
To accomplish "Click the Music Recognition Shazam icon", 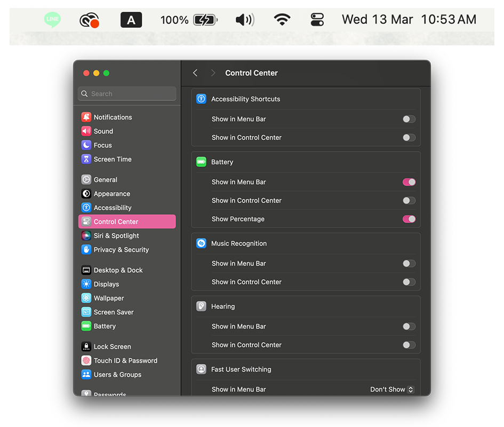I will pyautogui.click(x=201, y=243).
